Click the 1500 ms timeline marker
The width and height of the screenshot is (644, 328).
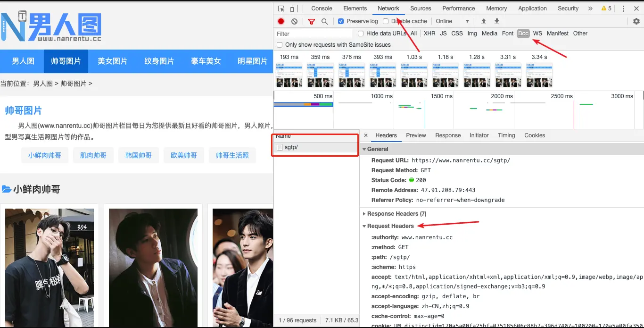441,96
